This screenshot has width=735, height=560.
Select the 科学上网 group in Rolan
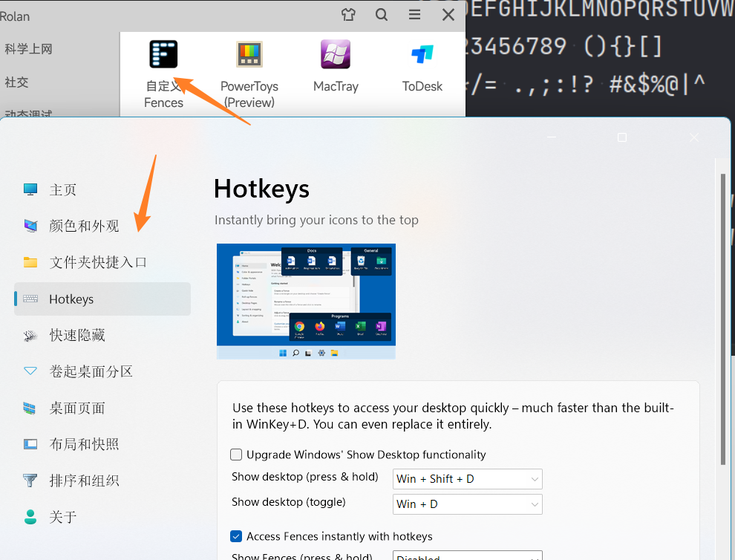(x=28, y=49)
